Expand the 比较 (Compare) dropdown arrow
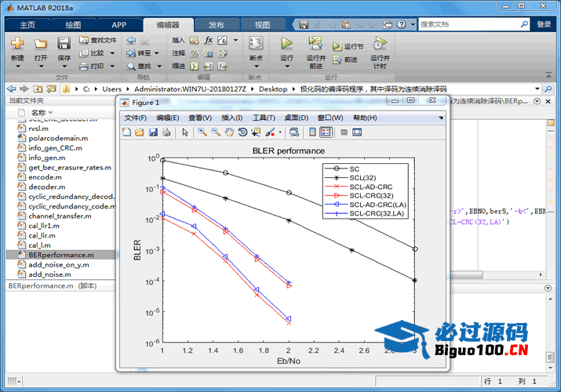The image size is (561, 392). (112, 53)
